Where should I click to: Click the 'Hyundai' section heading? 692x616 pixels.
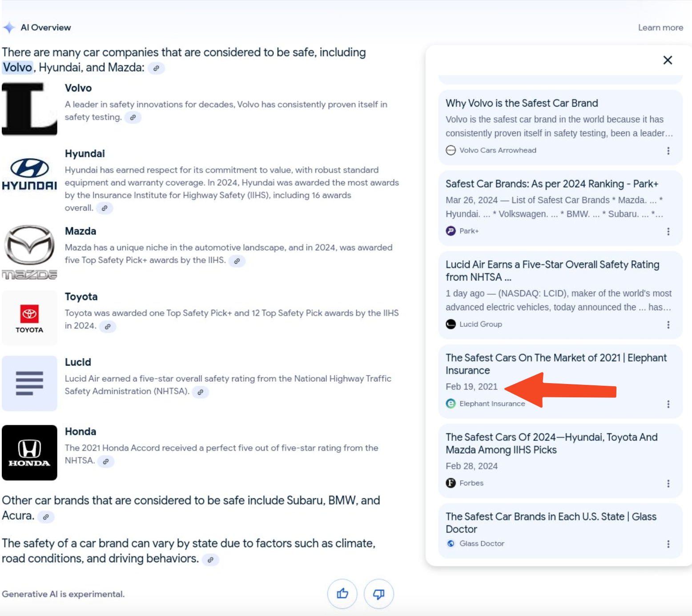85,154
